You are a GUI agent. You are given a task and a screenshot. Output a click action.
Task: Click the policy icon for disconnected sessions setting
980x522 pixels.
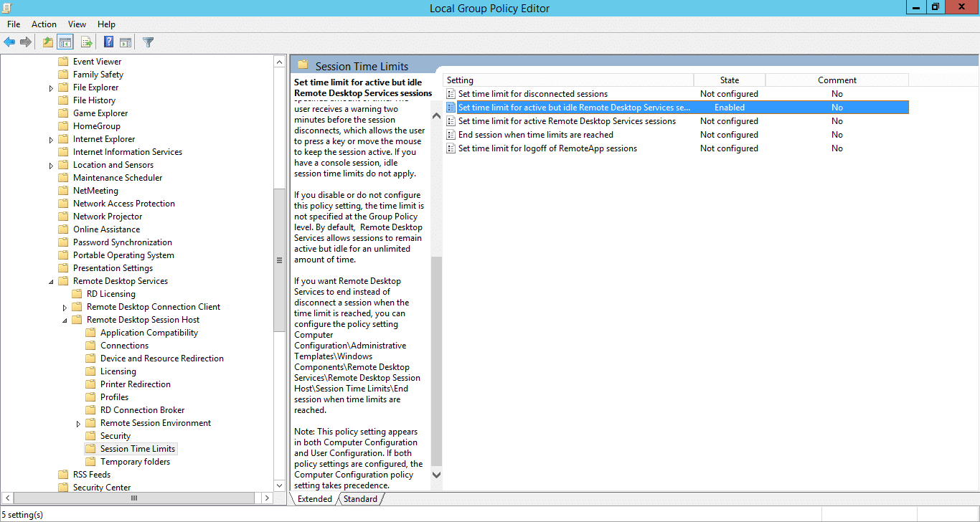(x=451, y=94)
